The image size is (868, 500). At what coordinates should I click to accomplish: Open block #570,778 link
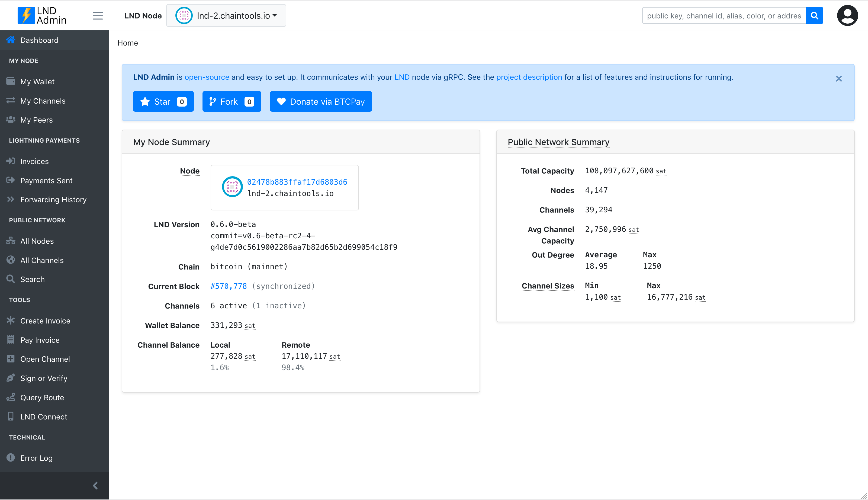click(x=229, y=286)
